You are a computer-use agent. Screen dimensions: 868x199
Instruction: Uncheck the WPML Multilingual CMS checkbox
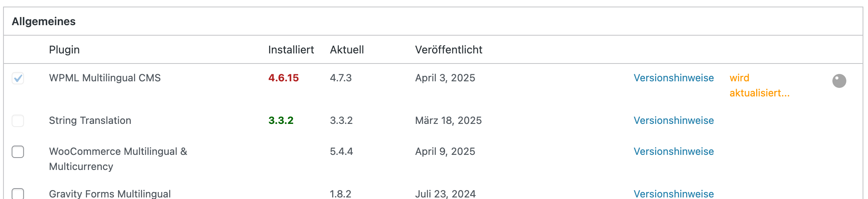tap(18, 78)
